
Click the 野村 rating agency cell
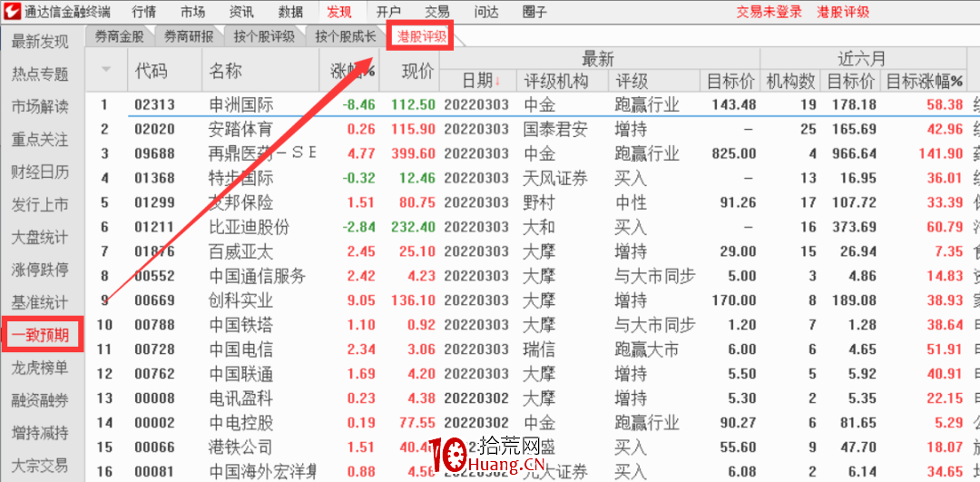tap(539, 202)
